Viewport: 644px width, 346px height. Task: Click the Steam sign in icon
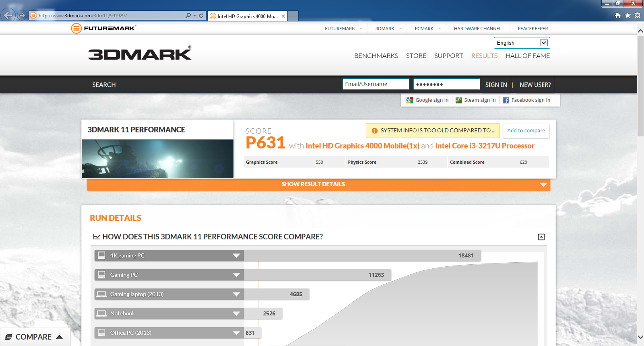459,100
